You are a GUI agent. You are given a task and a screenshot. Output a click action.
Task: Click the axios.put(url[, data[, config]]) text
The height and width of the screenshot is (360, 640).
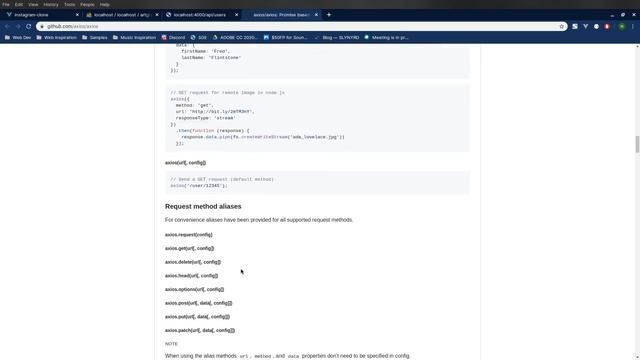[197, 317]
